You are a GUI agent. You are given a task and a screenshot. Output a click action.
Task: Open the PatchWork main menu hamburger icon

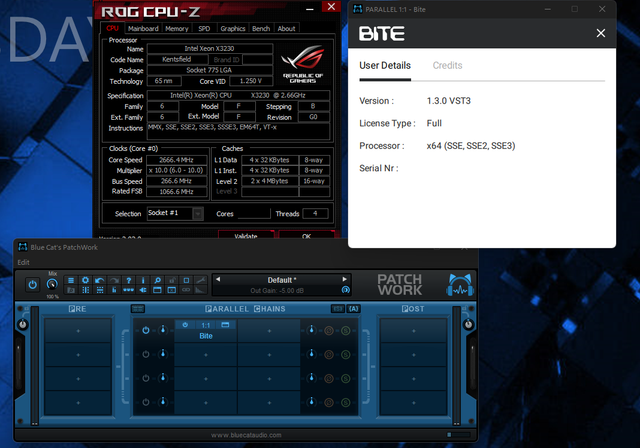pos(71,280)
